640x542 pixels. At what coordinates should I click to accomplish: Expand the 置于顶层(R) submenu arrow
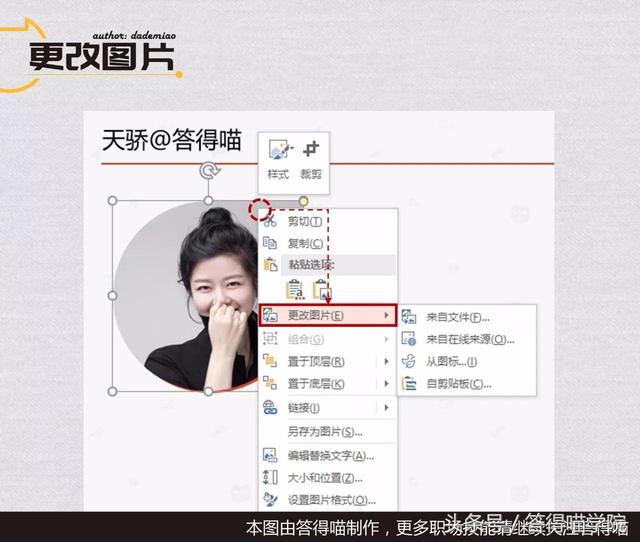click(386, 361)
